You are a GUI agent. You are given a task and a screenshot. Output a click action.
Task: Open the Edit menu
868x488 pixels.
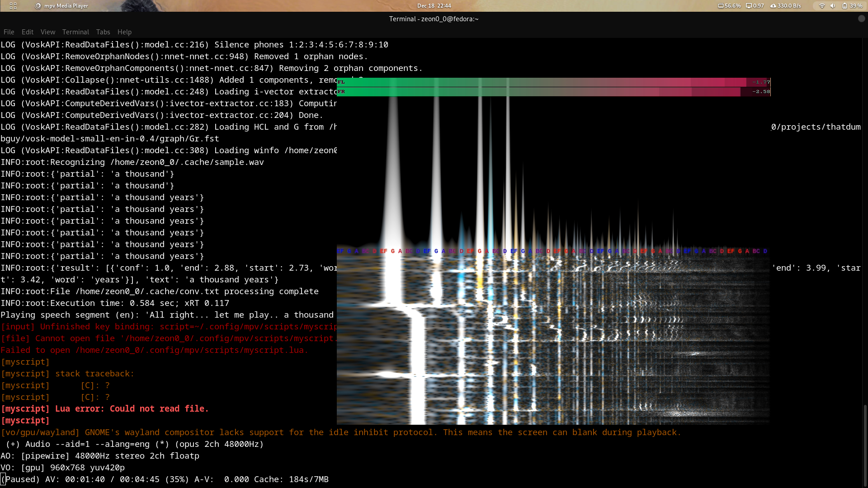[x=28, y=32]
